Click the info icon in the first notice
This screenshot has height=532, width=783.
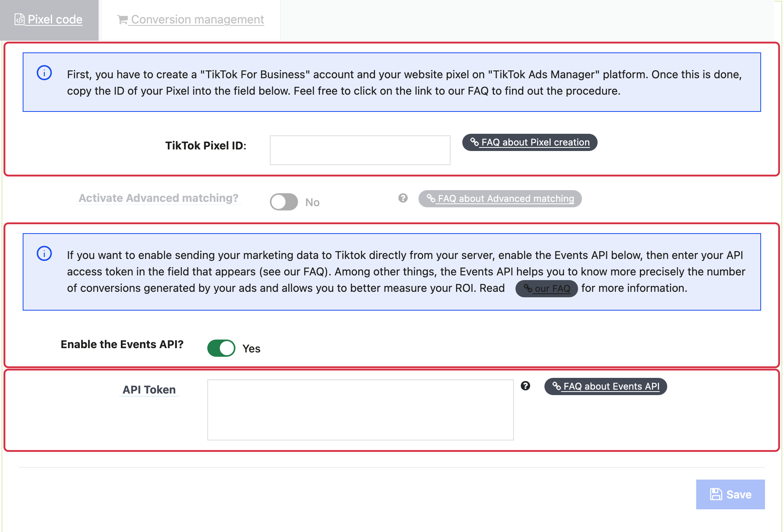44,73
